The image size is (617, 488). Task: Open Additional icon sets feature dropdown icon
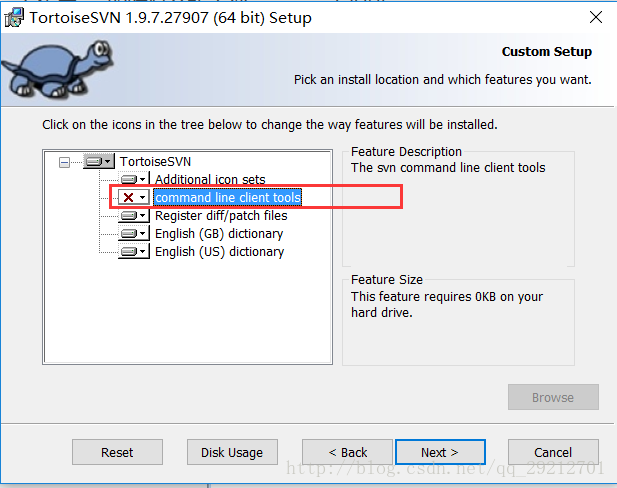click(133, 180)
